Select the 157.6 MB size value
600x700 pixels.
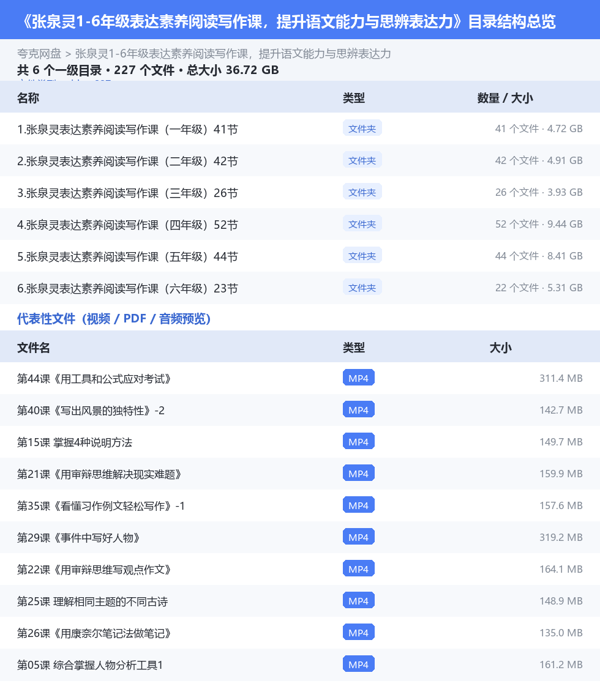(x=561, y=505)
